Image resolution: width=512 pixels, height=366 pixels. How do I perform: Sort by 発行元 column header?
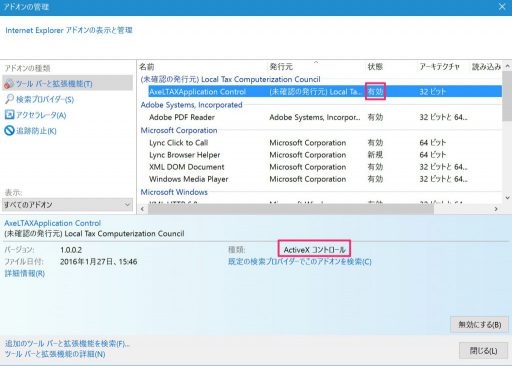click(281, 67)
